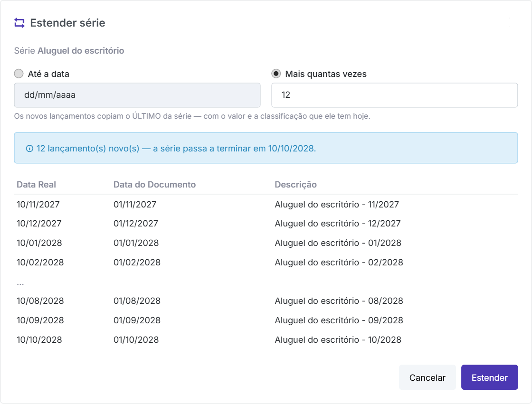532x404 pixels.
Task: Click Aluguel do escritório - 11/2027 description
Action: click(x=337, y=205)
